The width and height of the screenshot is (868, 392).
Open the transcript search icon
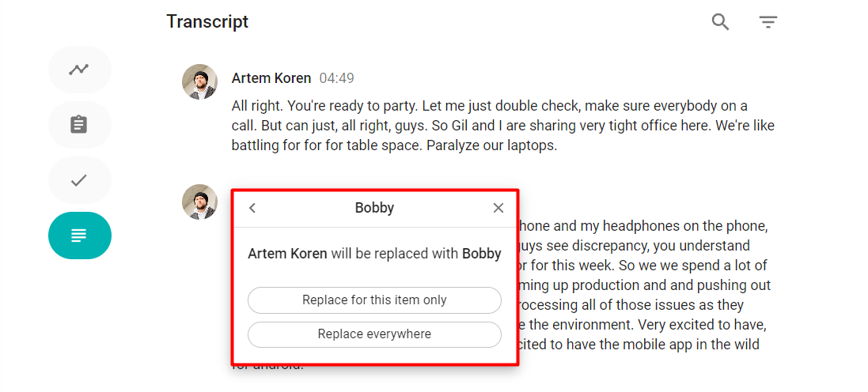coord(720,22)
